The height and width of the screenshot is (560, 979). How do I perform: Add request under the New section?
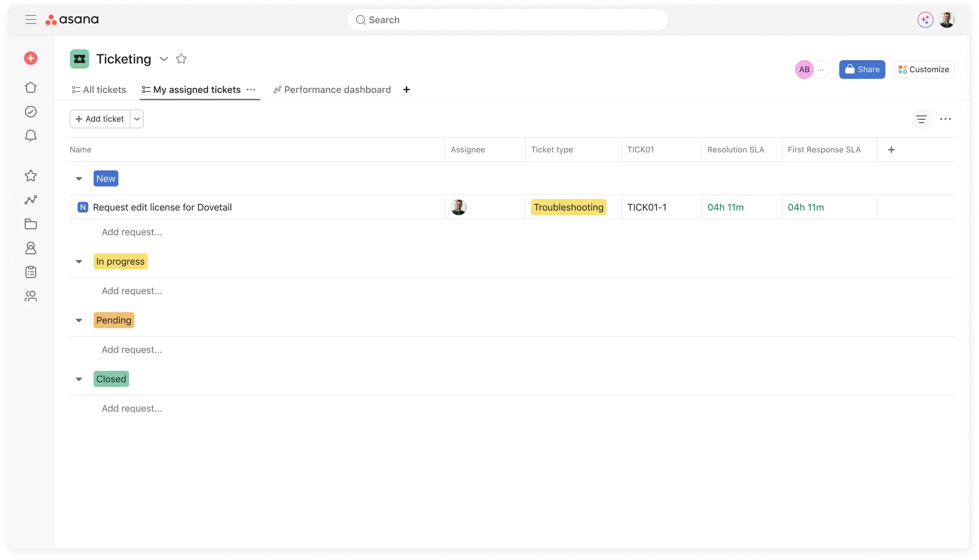pos(132,232)
